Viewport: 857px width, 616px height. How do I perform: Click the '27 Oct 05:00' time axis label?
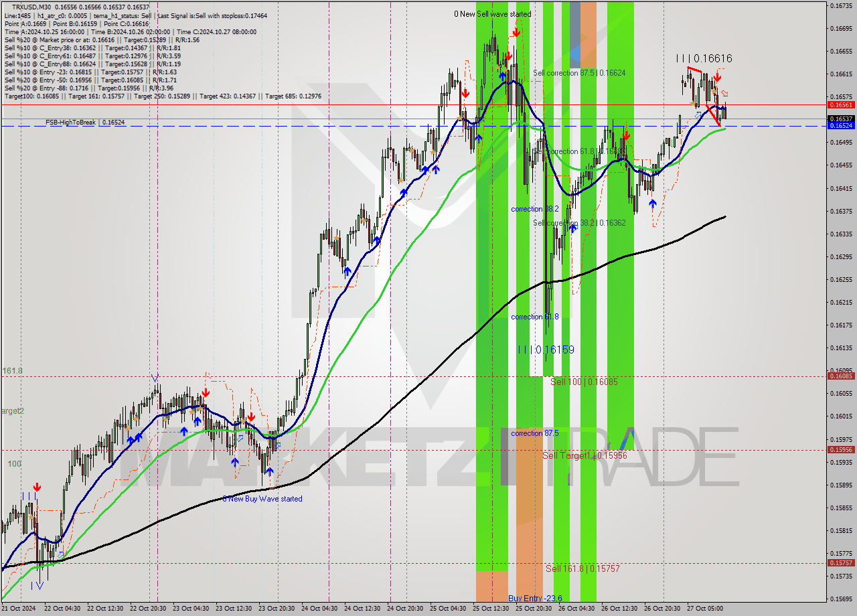coord(704,609)
